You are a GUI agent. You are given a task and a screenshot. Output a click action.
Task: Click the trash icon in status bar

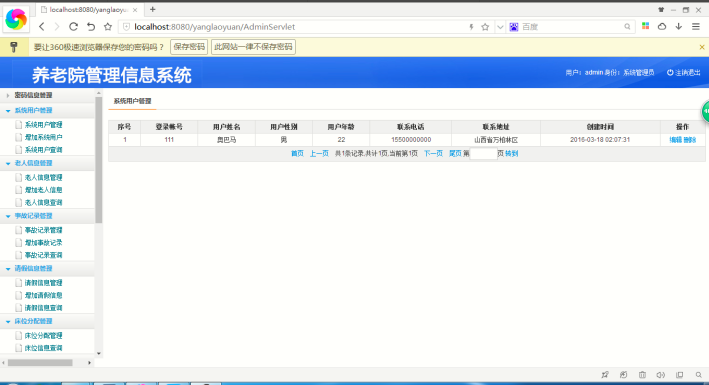pos(642,375)
